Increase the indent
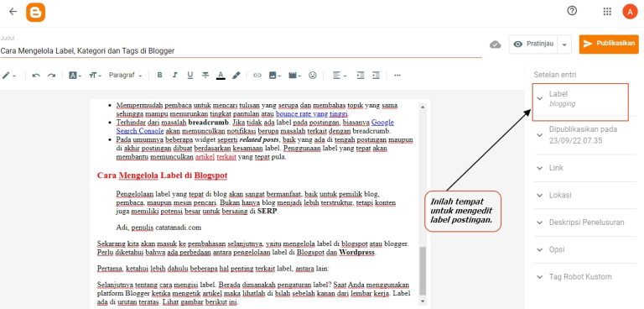This screenshot has height=309, width=644. click(361, 76)
